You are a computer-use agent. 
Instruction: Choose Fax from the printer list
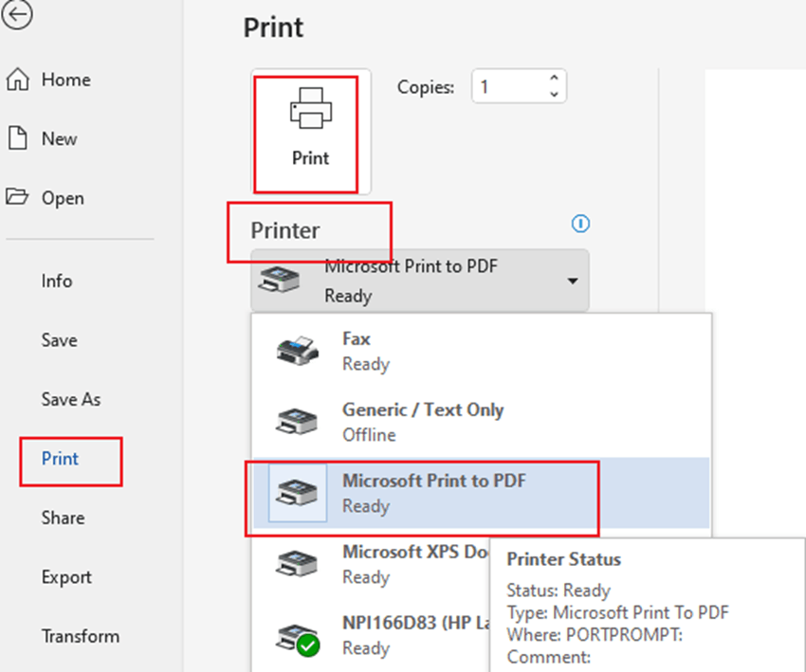pyautogui.click(x=482, y=351)
